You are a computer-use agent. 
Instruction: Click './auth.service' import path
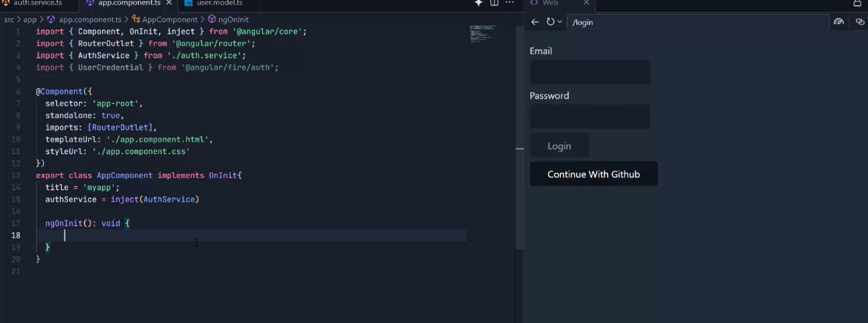tap(204, 56)
